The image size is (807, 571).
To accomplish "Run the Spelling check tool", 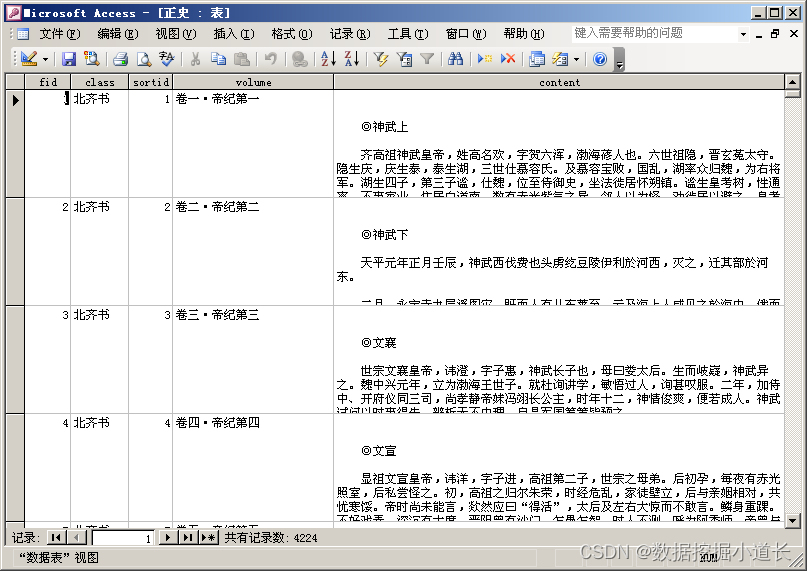I will click(167, 59).
